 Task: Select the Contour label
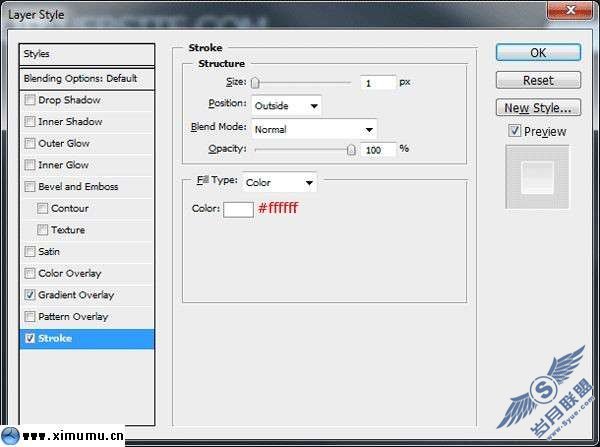[x=70, y=209]
